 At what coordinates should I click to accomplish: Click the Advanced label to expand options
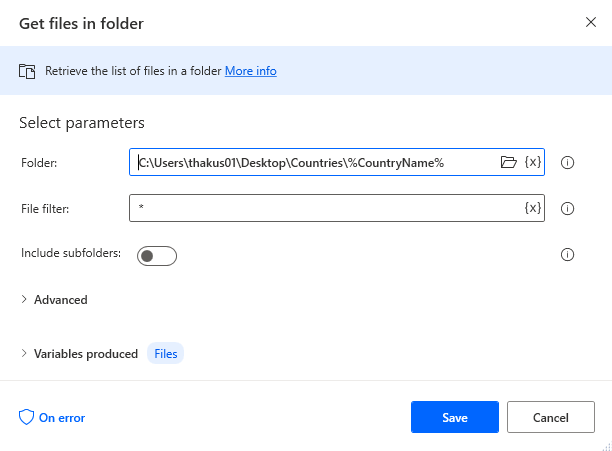61,300
